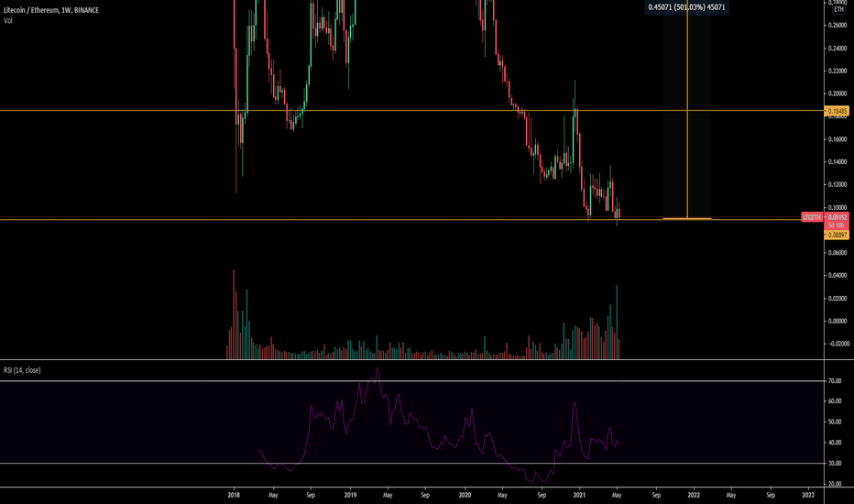
Task: Click the -0.02000 price axis value
Action: (x=837, y=344)
